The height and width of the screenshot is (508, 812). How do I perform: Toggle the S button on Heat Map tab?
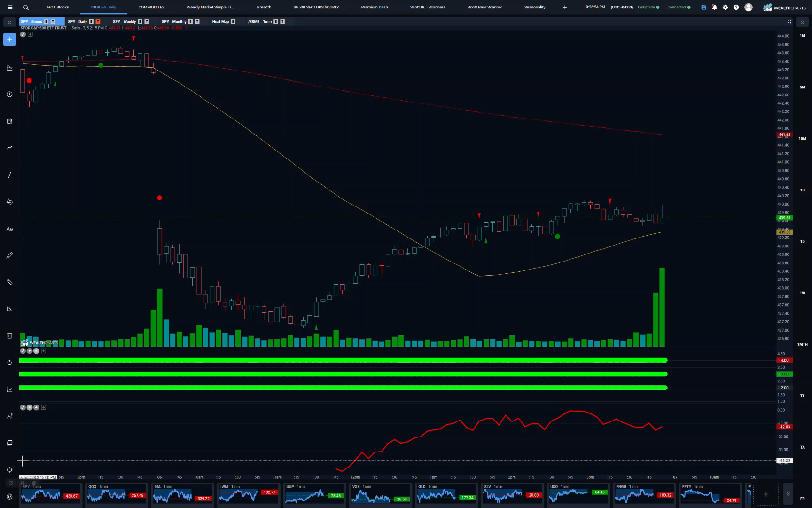coord(233,22)
